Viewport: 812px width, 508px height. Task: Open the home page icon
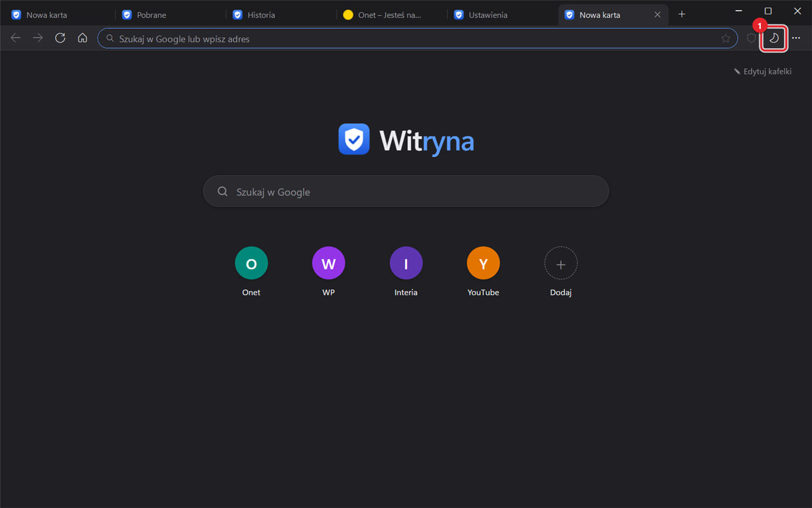pos(82,38)
